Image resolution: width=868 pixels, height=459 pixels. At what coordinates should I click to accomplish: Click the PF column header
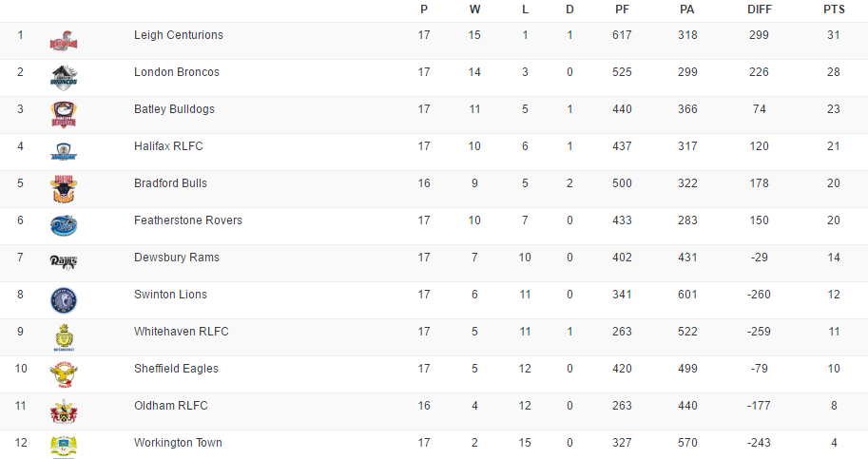click(x=622, y=10)
